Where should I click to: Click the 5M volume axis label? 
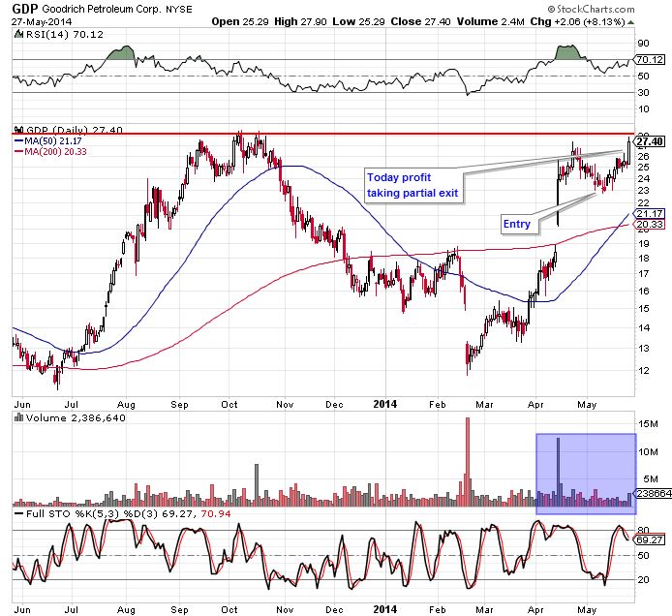[651, 479]
